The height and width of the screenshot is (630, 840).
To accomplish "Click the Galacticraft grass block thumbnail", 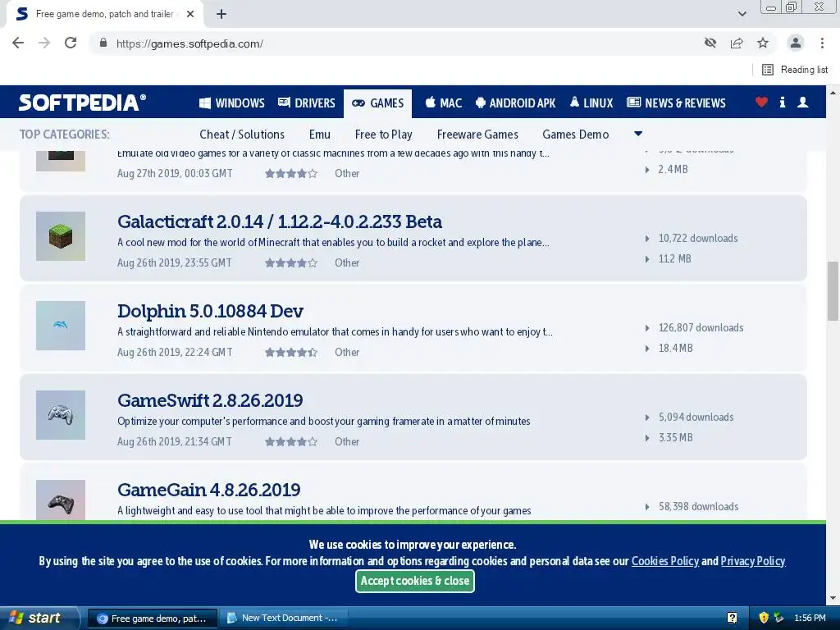I will (61, 236).
